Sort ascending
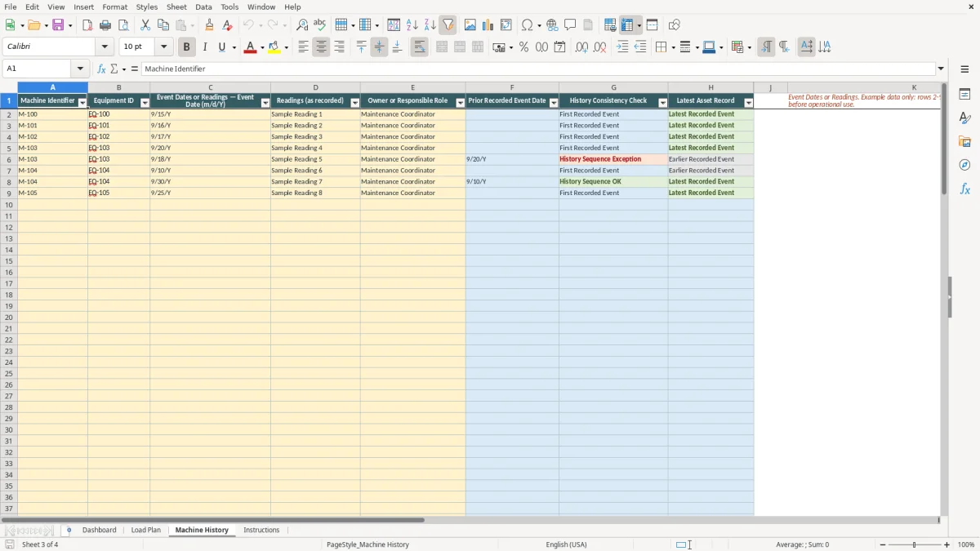The image size is (980, 551). coord(412,25)
